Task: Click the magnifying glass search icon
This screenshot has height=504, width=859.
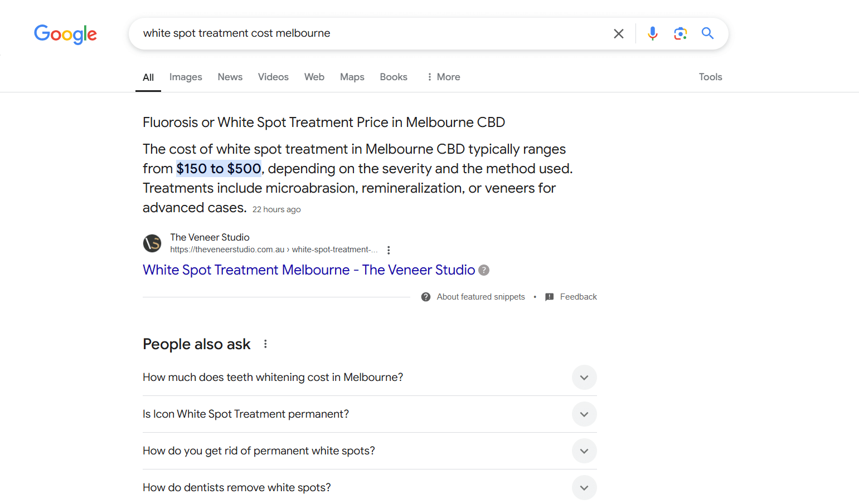Action: coord(707,33)
